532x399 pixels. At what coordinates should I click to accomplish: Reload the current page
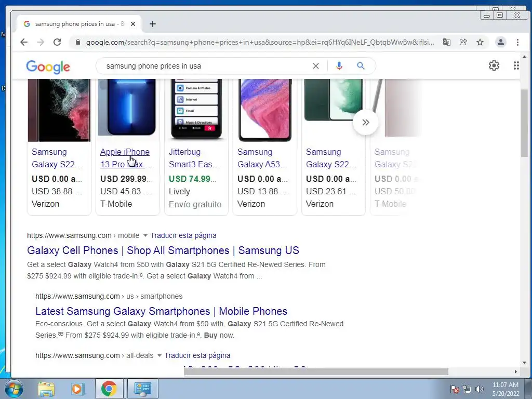pyautogui.click(x=57, y=42)
